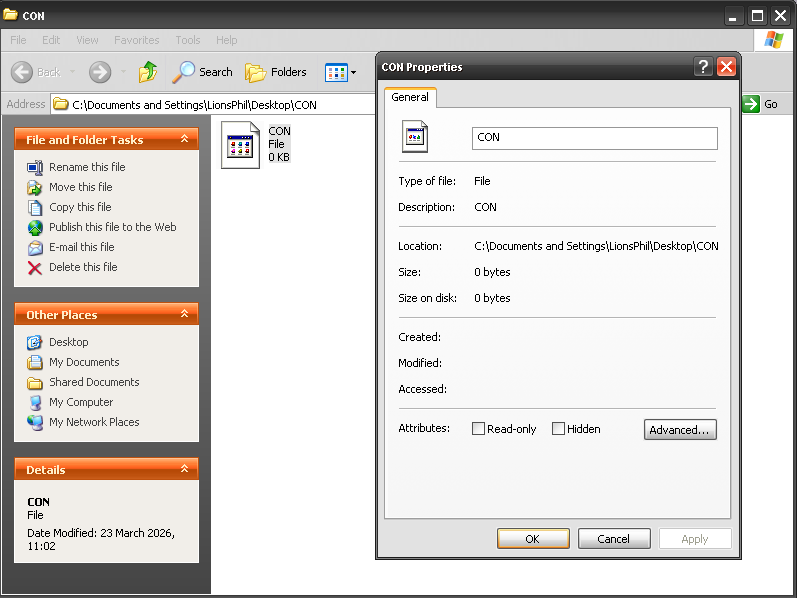Screen dimensions: 797x598
Task: Click Rename this file link
Action: (87, 167)
